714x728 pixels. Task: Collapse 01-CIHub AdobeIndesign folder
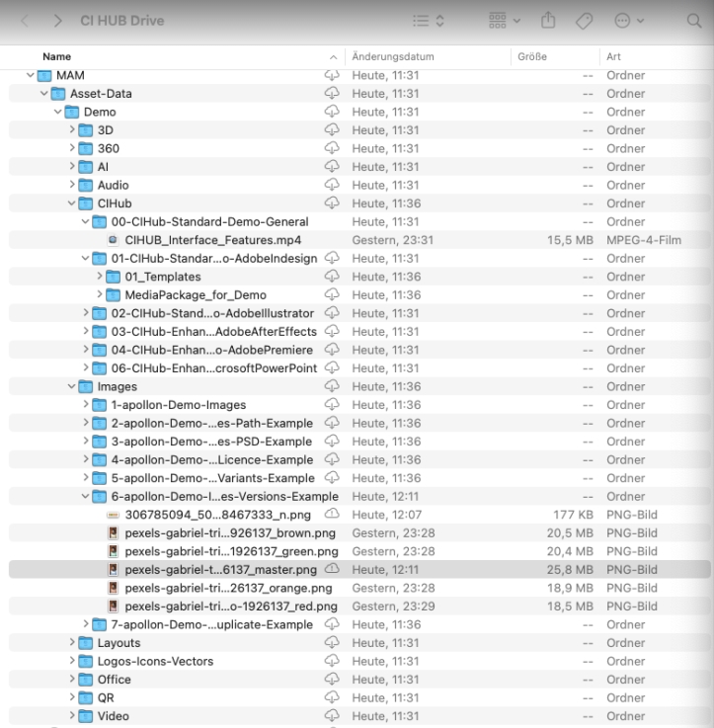(85, 258)
